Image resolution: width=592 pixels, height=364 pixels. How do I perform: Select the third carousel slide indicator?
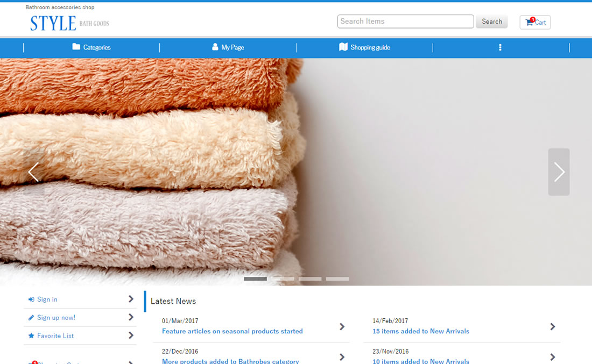click(310, 279)
